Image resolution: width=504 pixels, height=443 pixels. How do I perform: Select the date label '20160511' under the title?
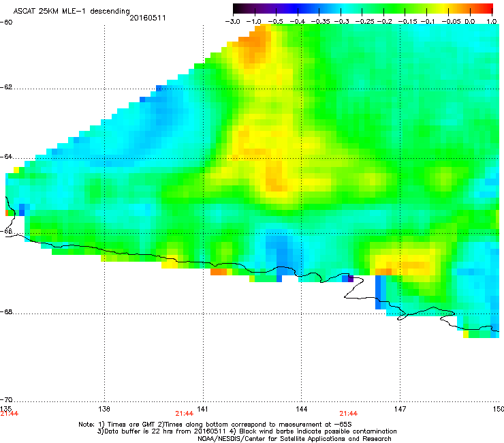point(148,18)
